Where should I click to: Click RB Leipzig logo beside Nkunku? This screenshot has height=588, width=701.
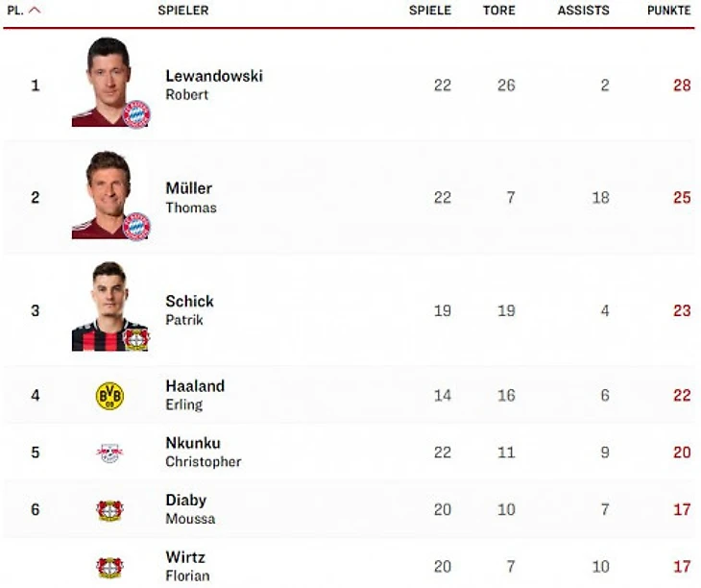point(109,453)
